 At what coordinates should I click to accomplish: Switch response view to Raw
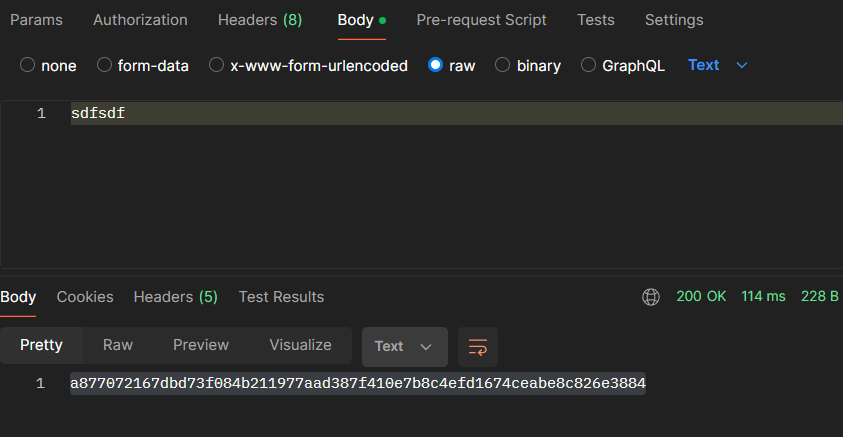point(118,345)
